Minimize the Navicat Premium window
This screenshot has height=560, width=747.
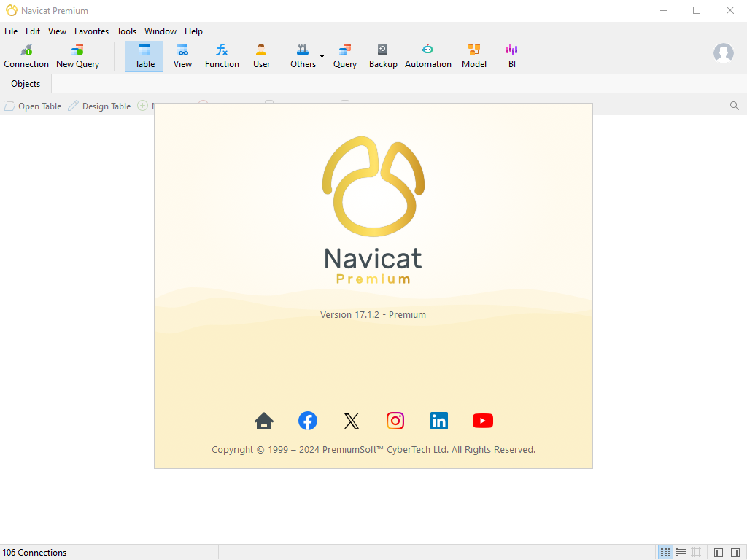coord(664,10)
